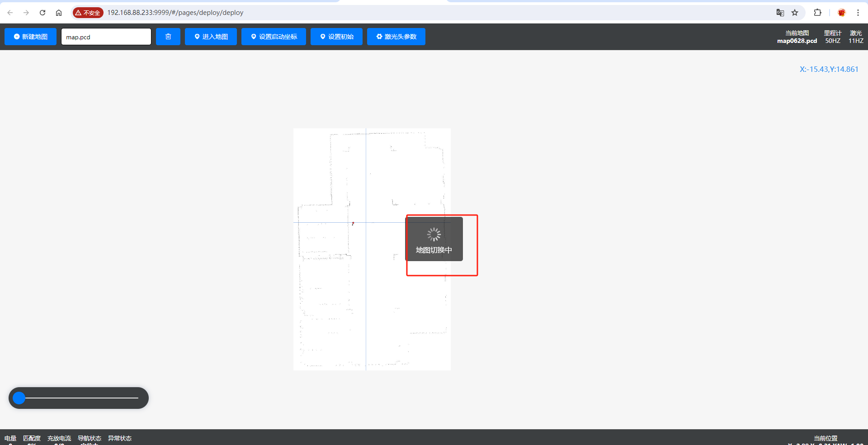
Task: Click the red robot marker on map
Action: (x=353, y=223)
